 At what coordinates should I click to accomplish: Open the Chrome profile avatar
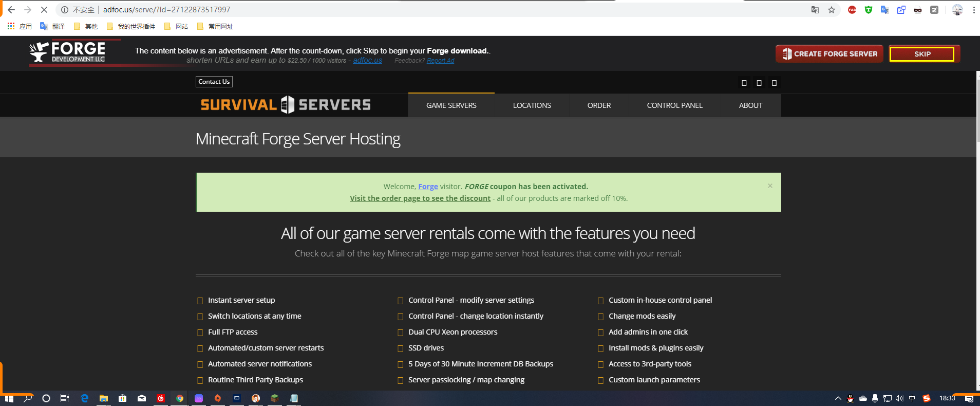click(x=957, y=10)
